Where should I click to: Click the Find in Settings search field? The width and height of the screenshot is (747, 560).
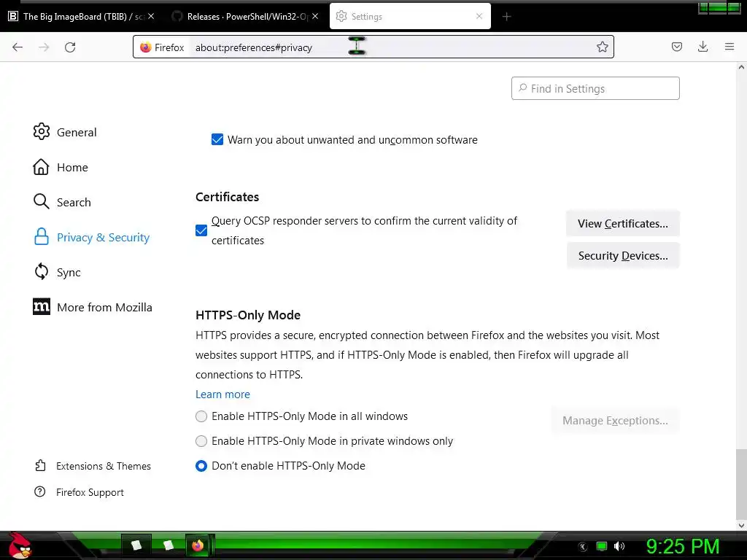coord(595,88)
